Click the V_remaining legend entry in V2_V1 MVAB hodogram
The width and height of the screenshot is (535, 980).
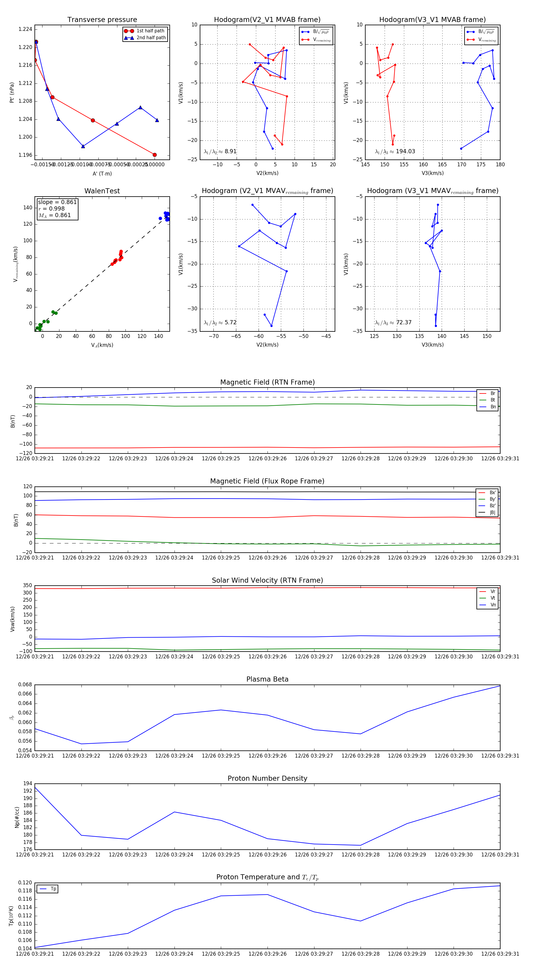316,39
